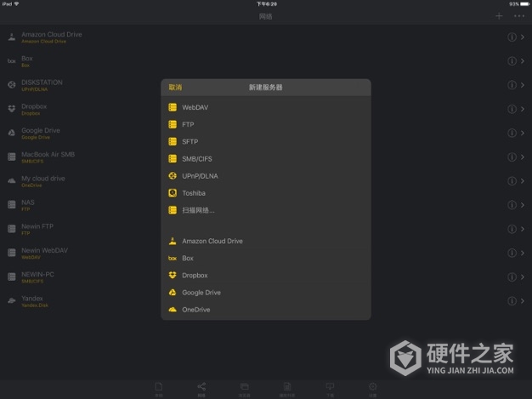
Task: Show info for MacBook Air SMB
Action: coord(512,157)
